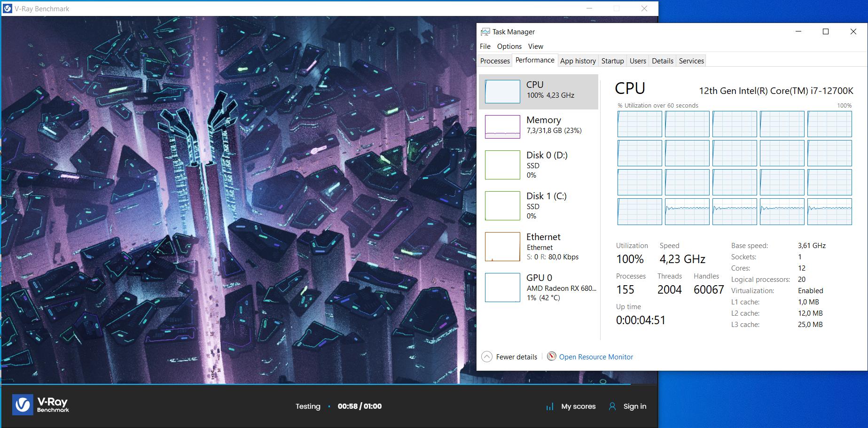Click the L1 cache value 1,0 MB
This screenshot has height=428, width=868.
pos(808,302)
